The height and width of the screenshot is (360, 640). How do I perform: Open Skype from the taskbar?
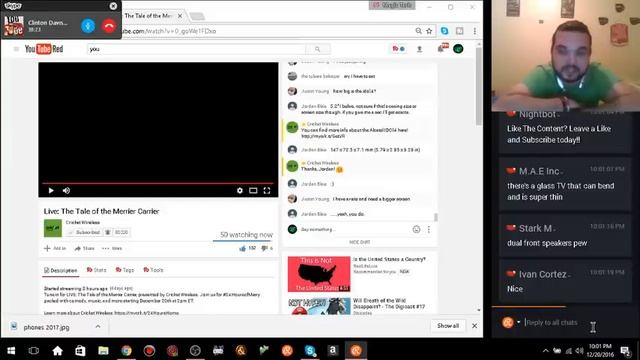click(310, 351)
